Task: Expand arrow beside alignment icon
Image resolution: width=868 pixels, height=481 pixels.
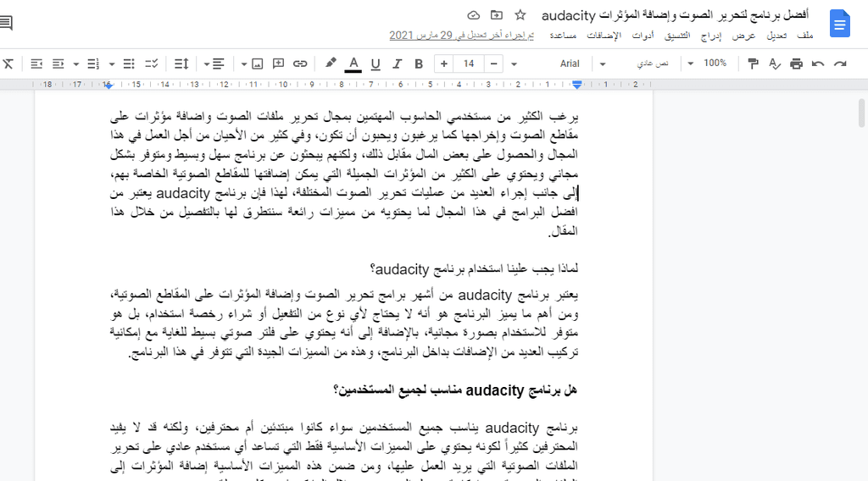Action: coord(206,64)
